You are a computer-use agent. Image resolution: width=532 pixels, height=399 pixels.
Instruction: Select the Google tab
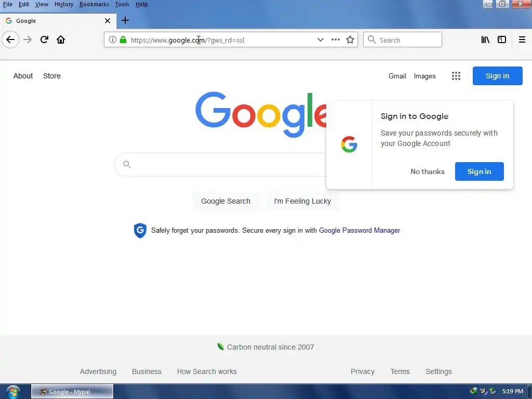tap(58, 21)
